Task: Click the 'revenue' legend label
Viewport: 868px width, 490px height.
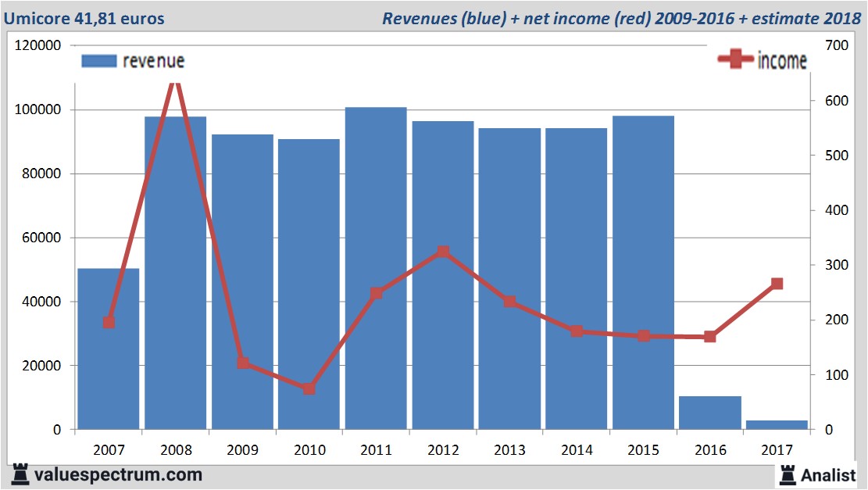Action: click(x=153, y=61)
